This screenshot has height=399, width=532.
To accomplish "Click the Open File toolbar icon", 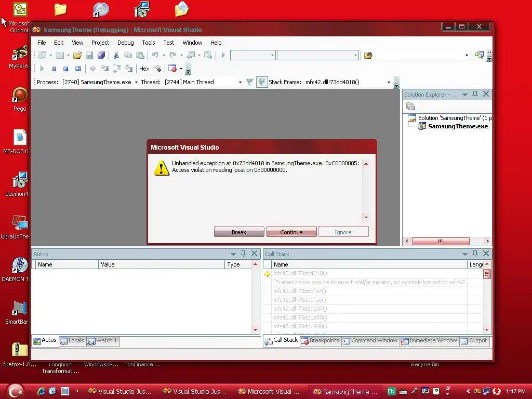I will [77, 55].
